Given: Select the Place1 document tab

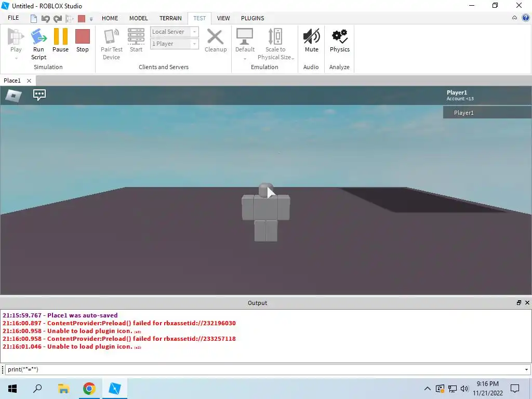Looking at the screenshot, I should click(x=12, y=81).
